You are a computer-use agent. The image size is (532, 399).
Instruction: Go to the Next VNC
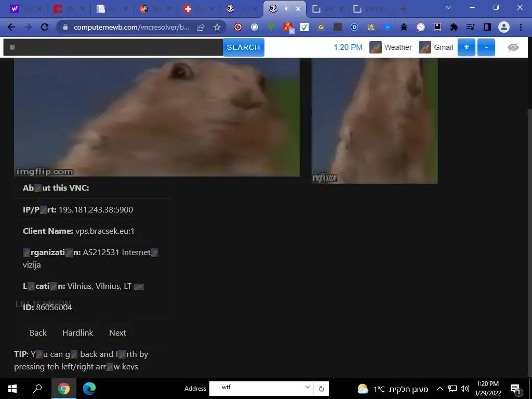pos(117,333)
